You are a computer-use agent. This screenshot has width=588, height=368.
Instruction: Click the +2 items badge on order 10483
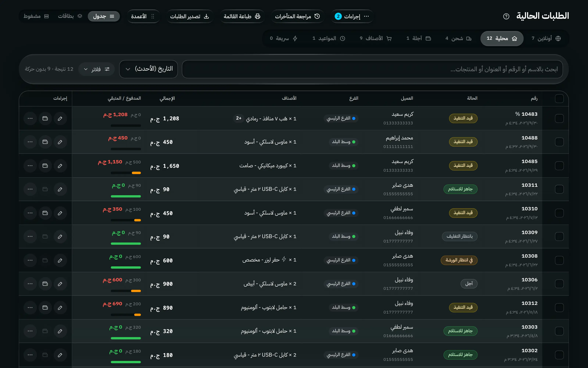[x=239, y=118]
